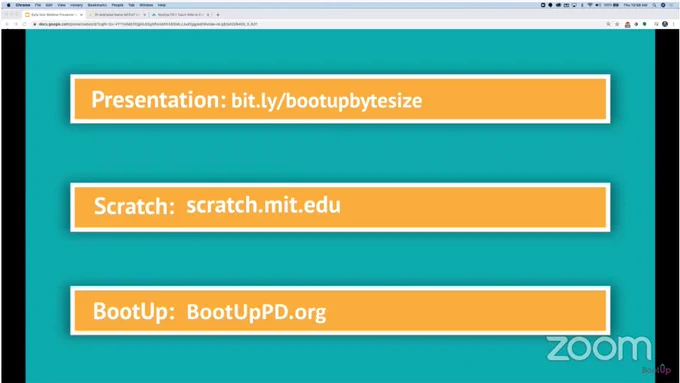The width and height of the screenshot is (680, 383).
Task: Click the green extension icon in toolbar
Action: point(644,24)
